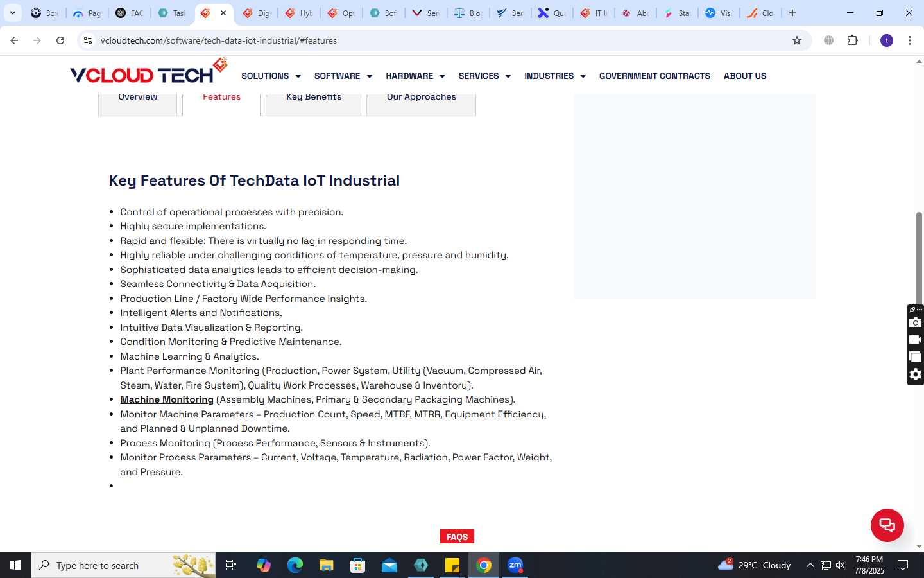Click 'Machine Learning & Analytics.' bullet text
This screenshot has height=578, width=924.
190,356
